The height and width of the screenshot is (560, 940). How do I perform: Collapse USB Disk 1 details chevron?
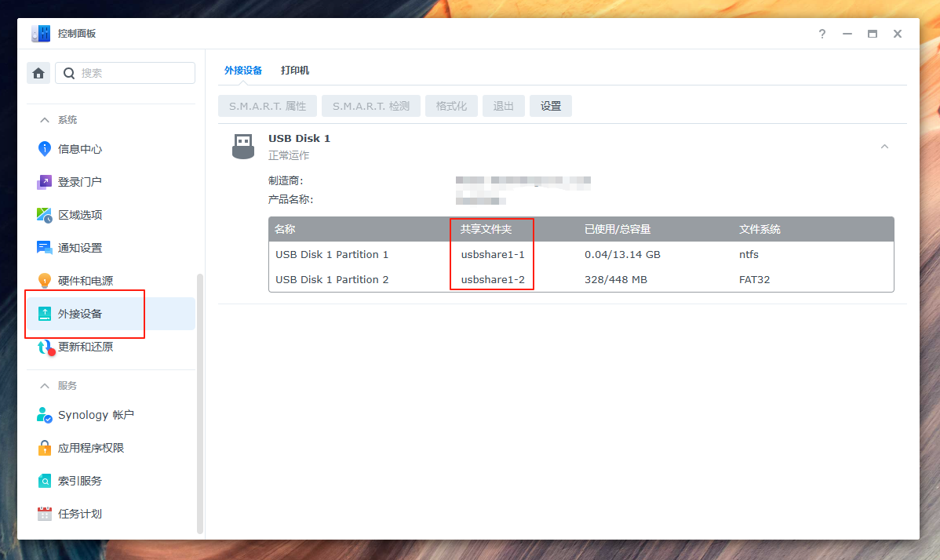pyautogui.click(x=884, y=147)
